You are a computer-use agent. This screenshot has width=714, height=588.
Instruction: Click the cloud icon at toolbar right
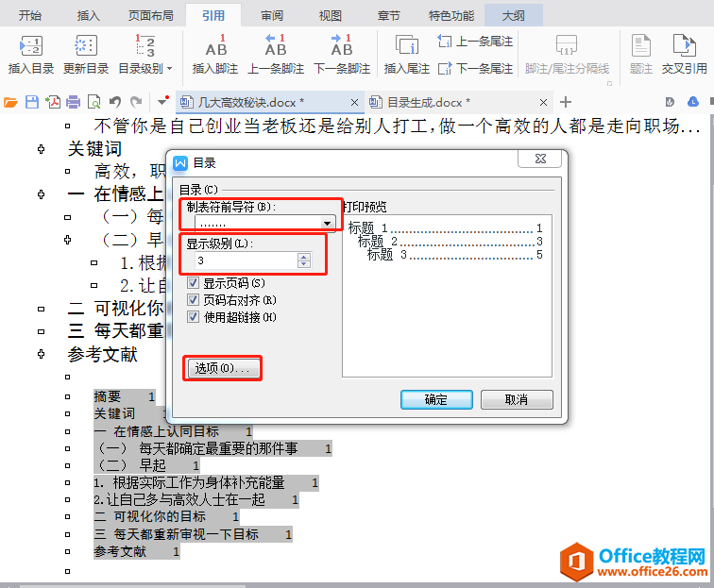[x=693, y=102]
